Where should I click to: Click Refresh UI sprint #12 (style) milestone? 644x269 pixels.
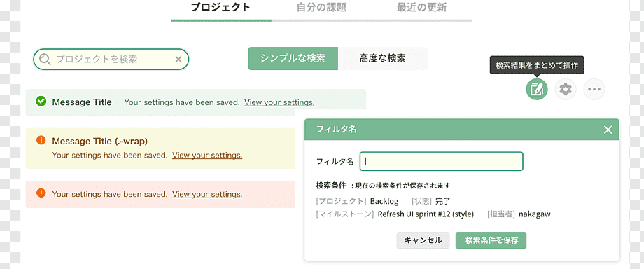click(426, 214)
